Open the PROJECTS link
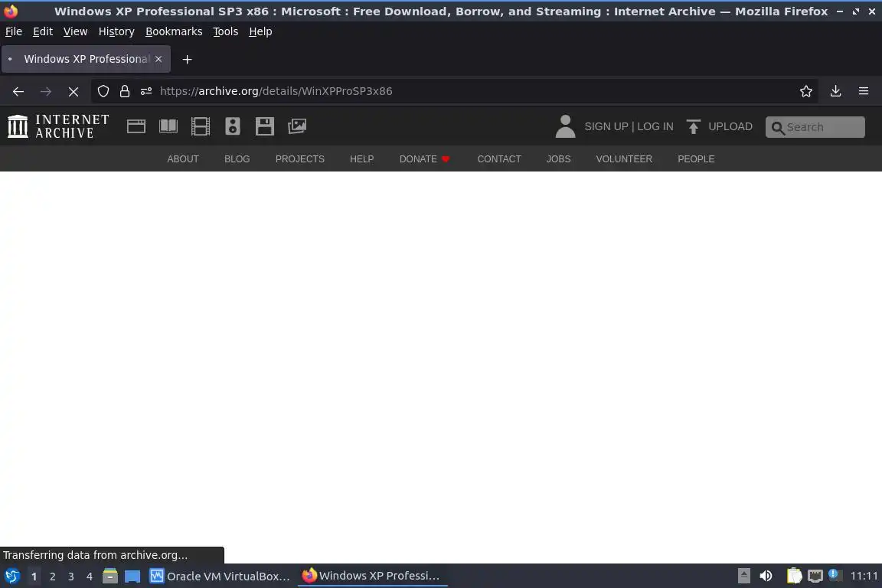The image size is (882, 588). point(300,159)
